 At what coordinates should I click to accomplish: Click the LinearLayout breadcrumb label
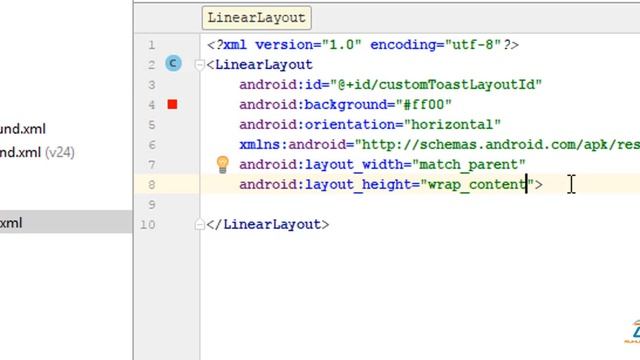[x=256, y=18]
